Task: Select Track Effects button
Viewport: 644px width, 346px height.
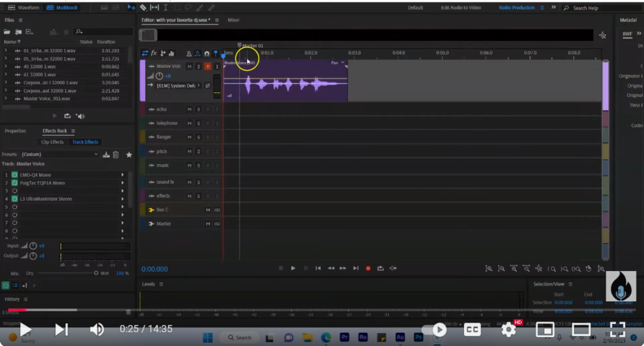Action: coord(85,142)
